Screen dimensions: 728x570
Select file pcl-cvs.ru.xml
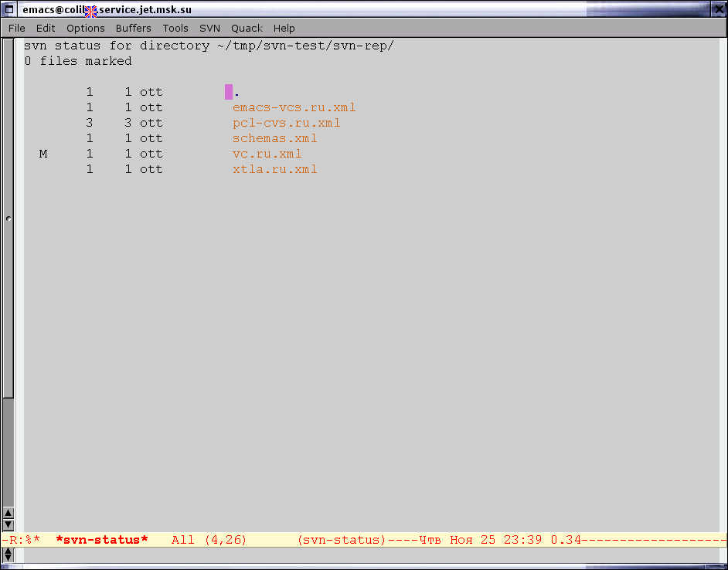tap(286, 123)
